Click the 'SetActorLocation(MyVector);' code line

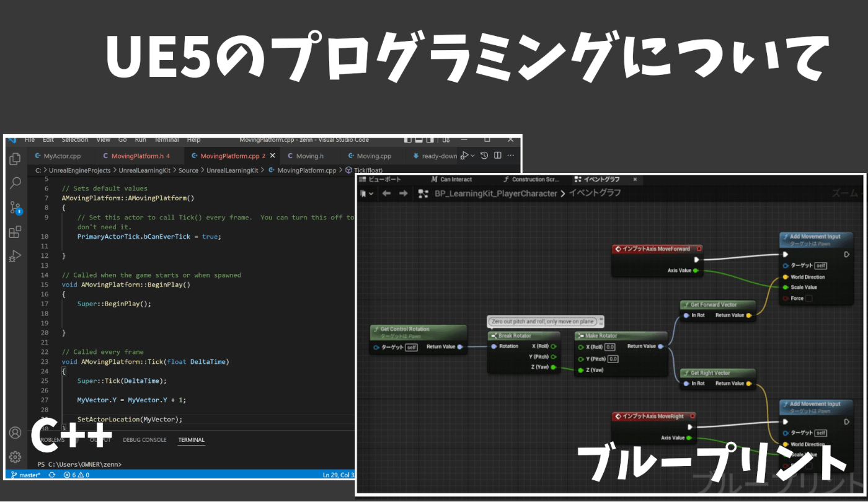tap(130, 419)
